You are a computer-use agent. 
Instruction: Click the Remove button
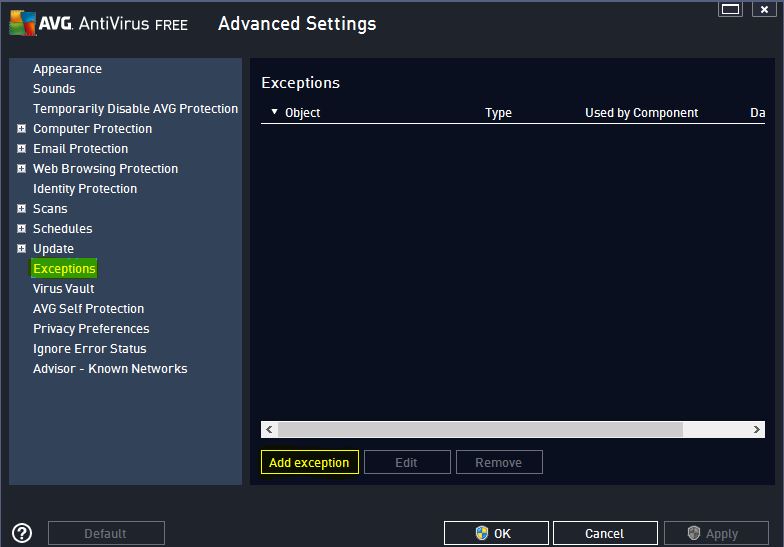tap(499, 462)
